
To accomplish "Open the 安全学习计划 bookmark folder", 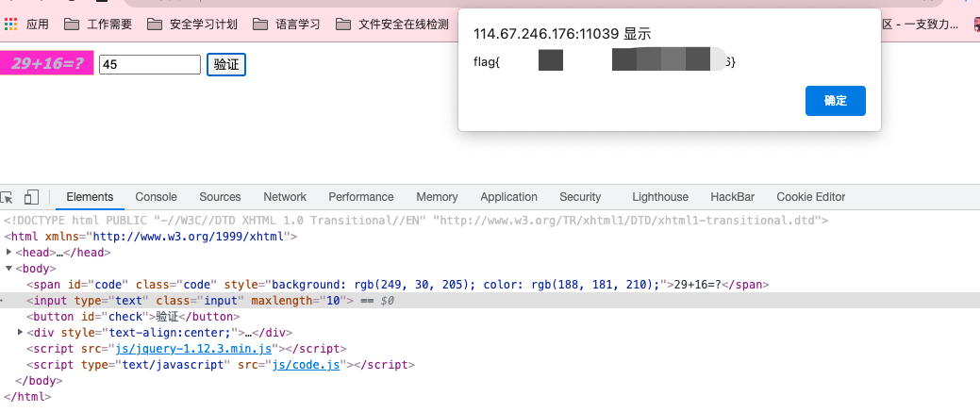I will pyautogui.click(x=192, y=25).
